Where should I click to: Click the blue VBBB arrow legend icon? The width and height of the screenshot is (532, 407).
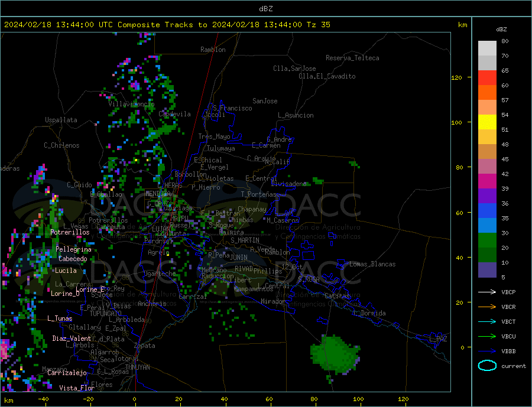coord(487,351)
